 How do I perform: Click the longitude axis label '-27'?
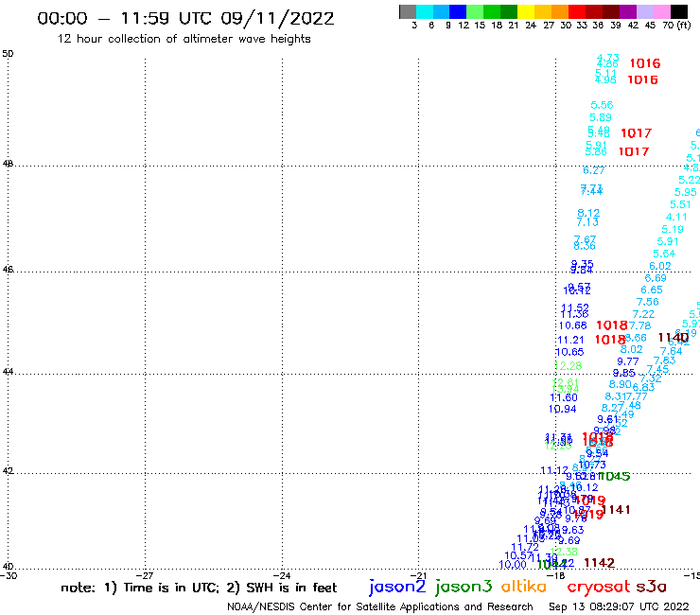(145, 575)
